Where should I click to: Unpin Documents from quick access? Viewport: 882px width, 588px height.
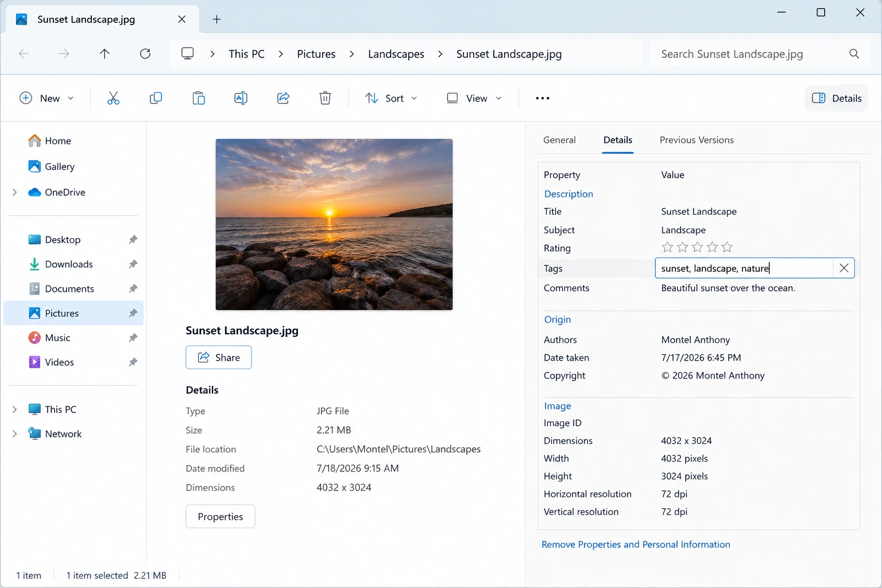(133, 289)
